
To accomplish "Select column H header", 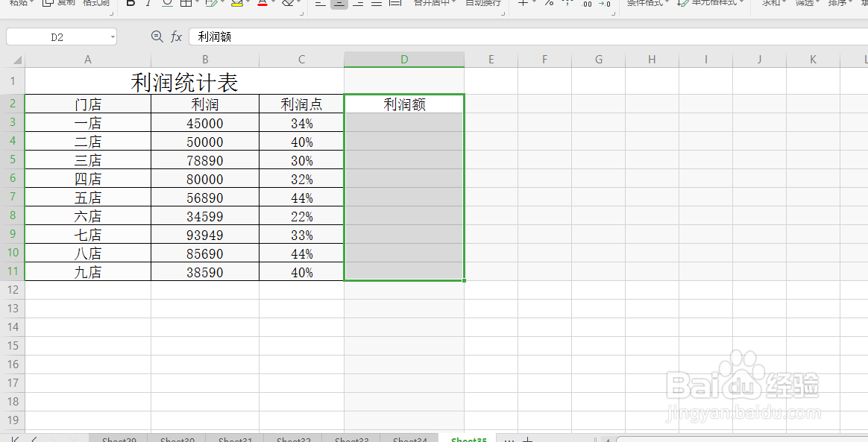I will 652,59.
